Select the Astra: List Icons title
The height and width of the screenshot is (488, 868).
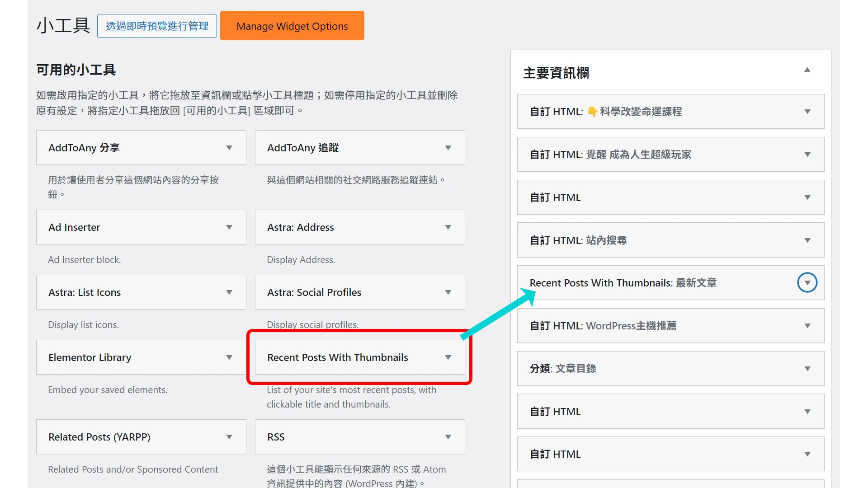click(85, 292)
